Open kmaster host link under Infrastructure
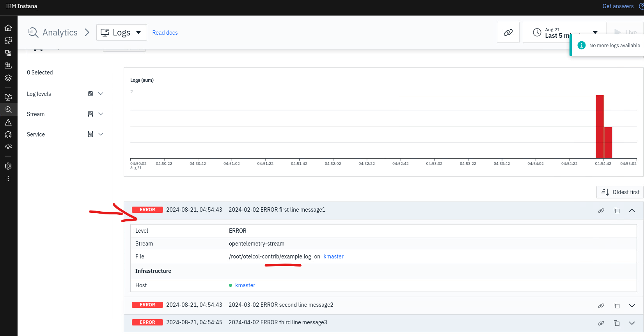 coord(245,285)
